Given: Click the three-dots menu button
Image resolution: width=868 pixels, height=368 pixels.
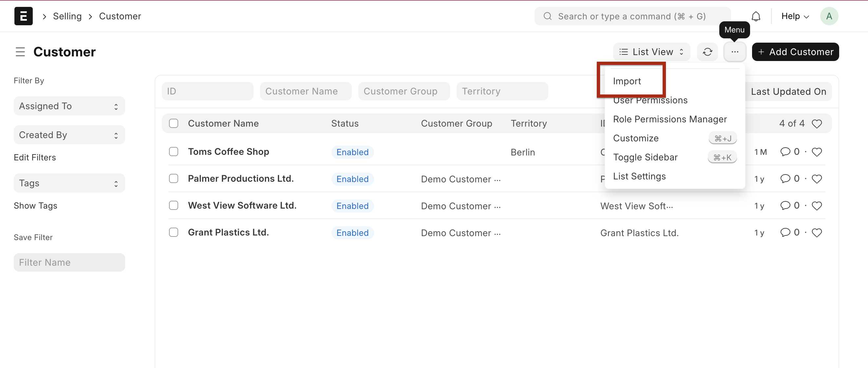Looking at the screenshot, I should [735, 52].
